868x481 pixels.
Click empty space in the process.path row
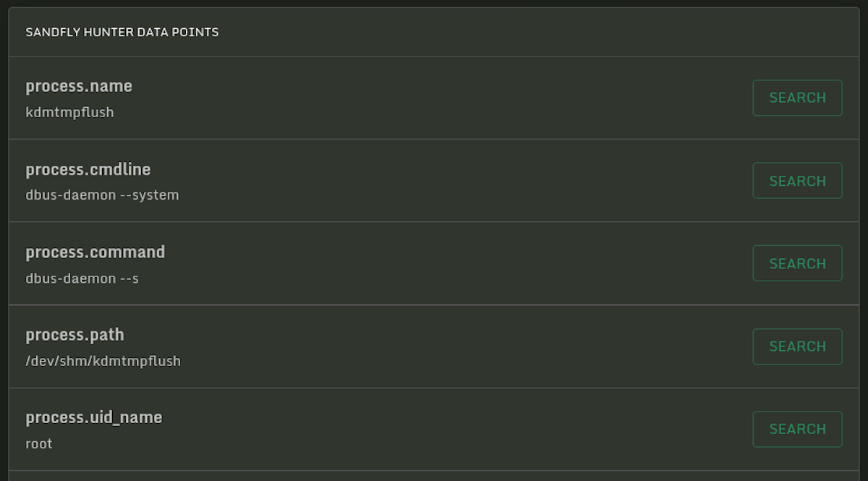(x=434, y=346)
